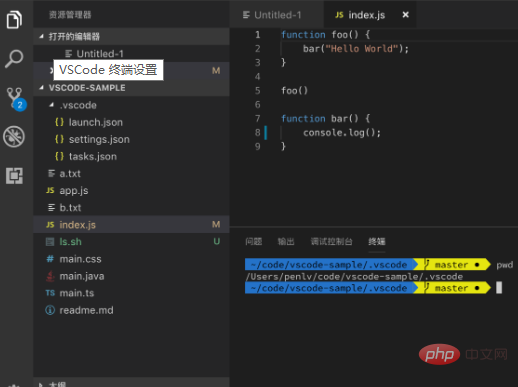Viewport: 518px width, 387px height.
Task: Click terminal output path /Users/penlv/code/vscode-sample/.vscode
Action: coord(354,276)
